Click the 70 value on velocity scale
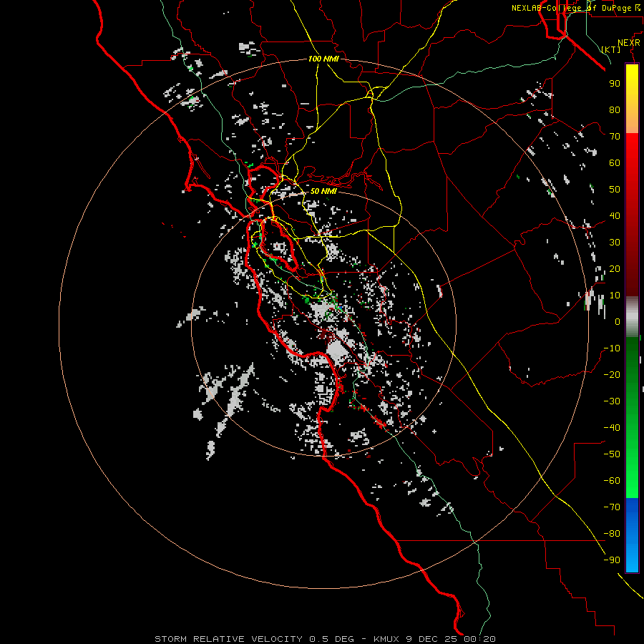 pos(615,137)
